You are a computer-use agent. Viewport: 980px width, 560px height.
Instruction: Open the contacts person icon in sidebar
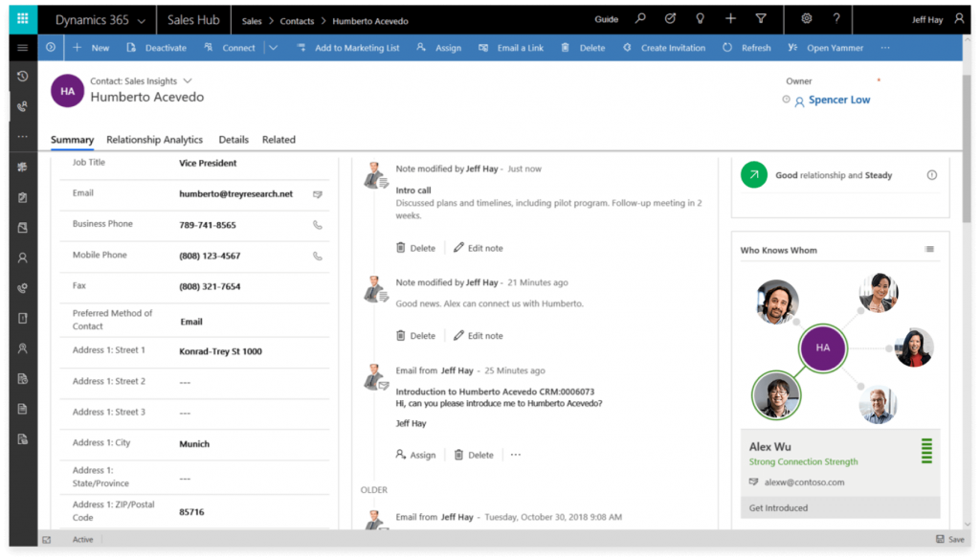[23, 258]
